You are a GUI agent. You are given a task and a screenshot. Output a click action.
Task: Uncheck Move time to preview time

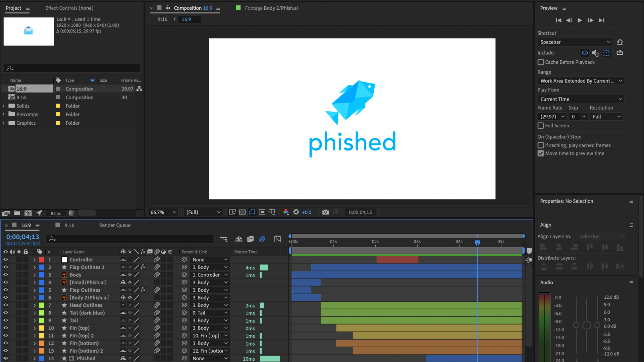point(541,154)
